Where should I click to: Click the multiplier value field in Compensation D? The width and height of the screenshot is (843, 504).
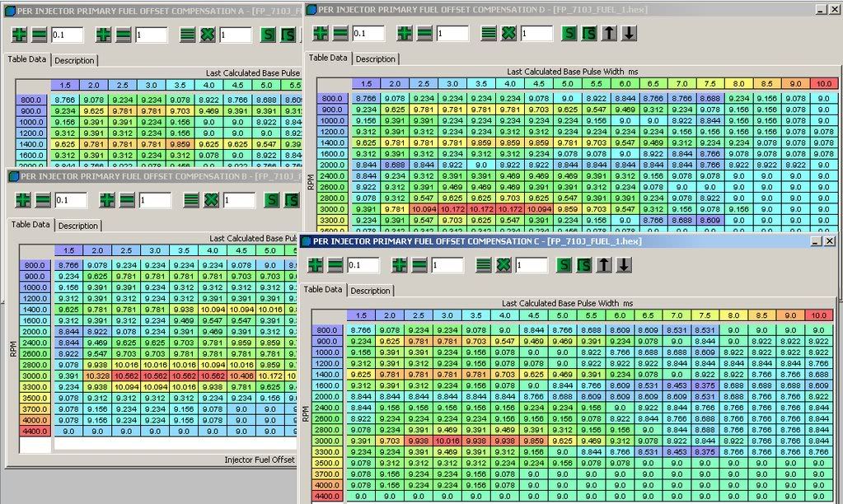click(536, 34)
